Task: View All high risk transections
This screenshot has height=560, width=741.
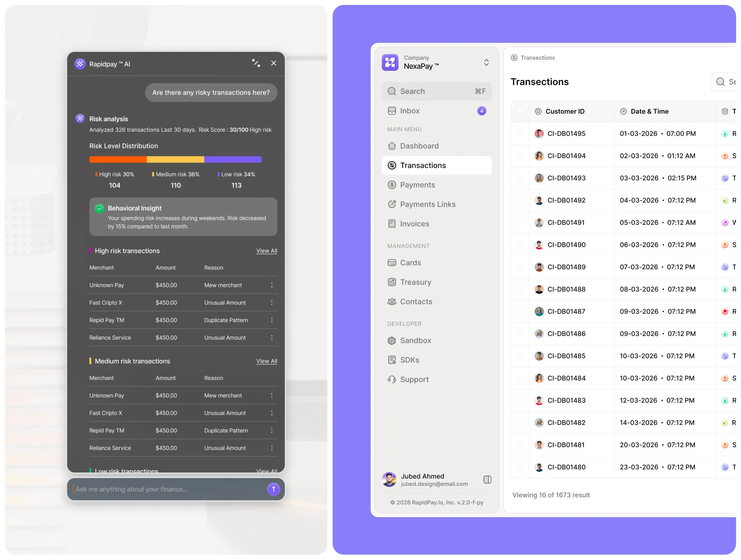Action: pos(267,251)
